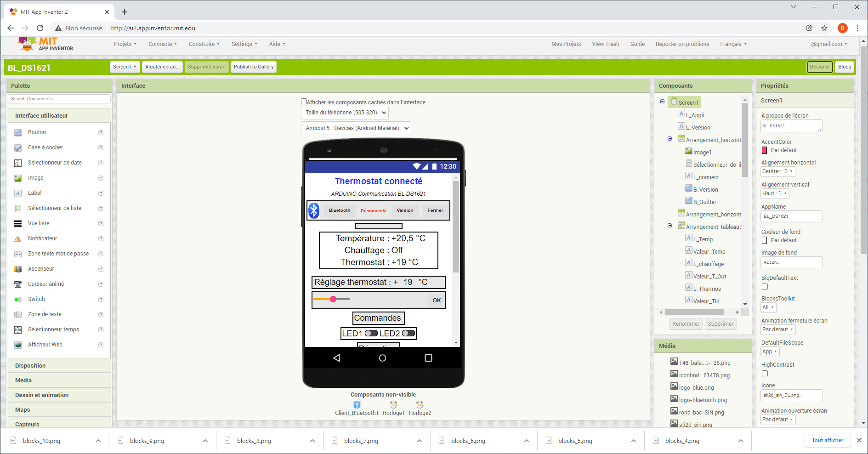Reload the browser page
868x454 pixels.
coord(40,28)
